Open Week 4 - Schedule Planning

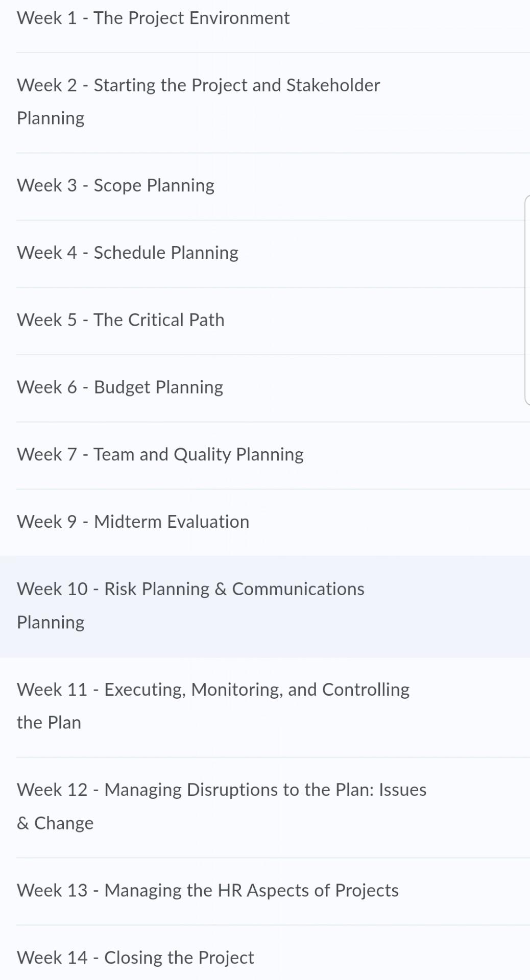[x=128, y=252]
